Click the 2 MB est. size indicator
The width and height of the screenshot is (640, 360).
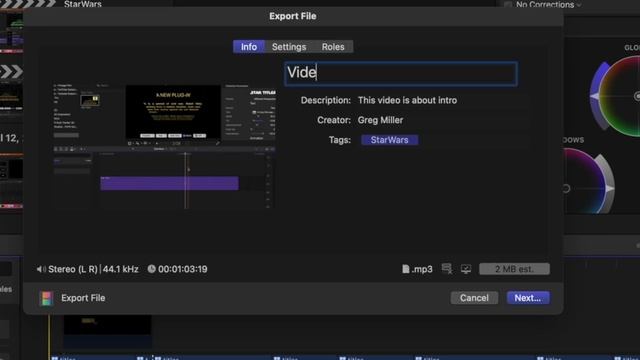point(514,269)
